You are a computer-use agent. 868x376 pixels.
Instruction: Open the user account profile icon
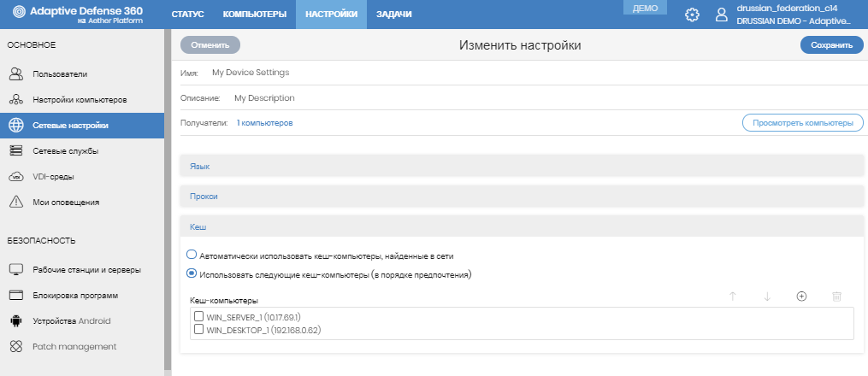(722, 15)
